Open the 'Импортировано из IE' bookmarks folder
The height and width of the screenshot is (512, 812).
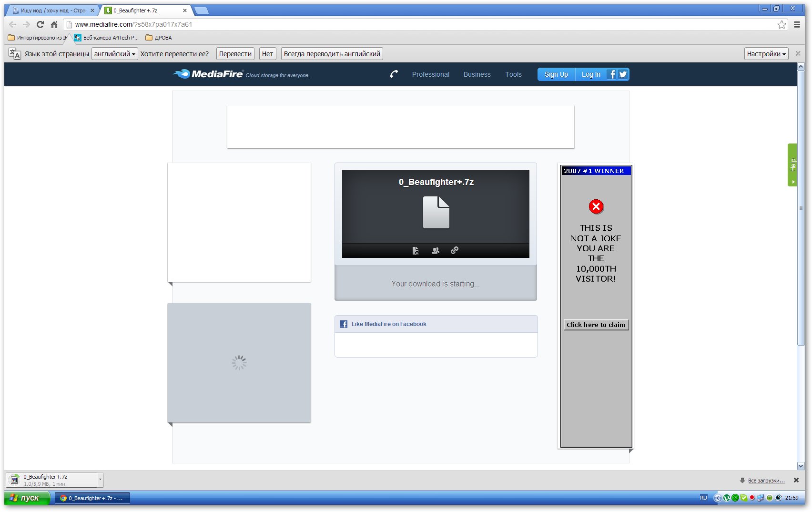tap(38, 38)
